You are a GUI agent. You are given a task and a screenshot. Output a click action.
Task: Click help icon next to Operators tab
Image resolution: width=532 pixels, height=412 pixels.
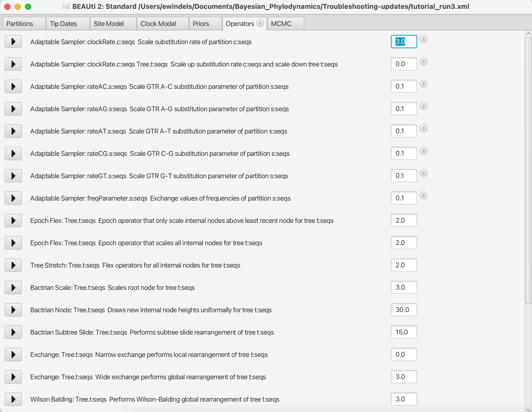pos(260,23)
